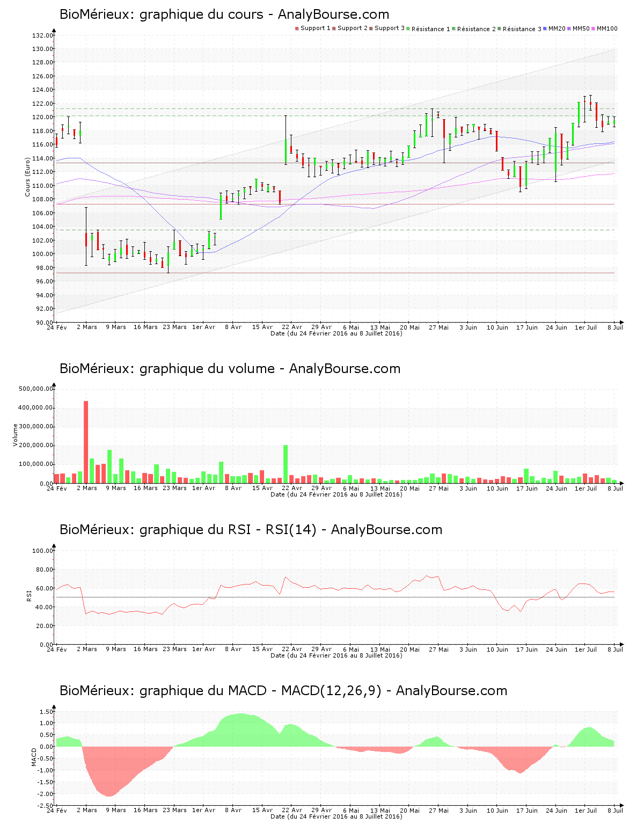Click the 'graphique du cours' chart title
The width and height of the screenshot is (644, 832).
click(x=224, y=14)
